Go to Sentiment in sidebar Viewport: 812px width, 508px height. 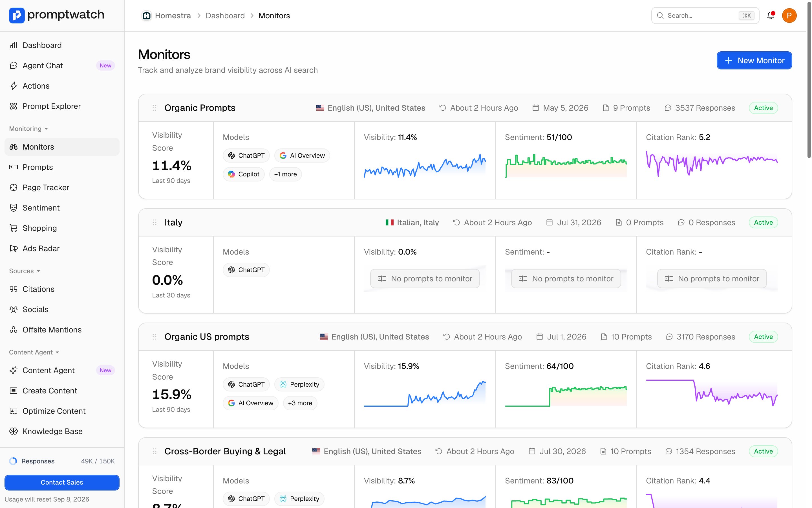(62, 208)
